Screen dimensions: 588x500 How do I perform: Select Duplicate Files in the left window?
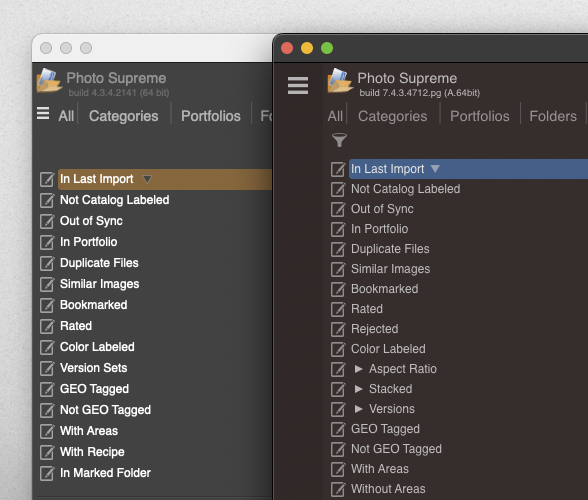point(99,263)
